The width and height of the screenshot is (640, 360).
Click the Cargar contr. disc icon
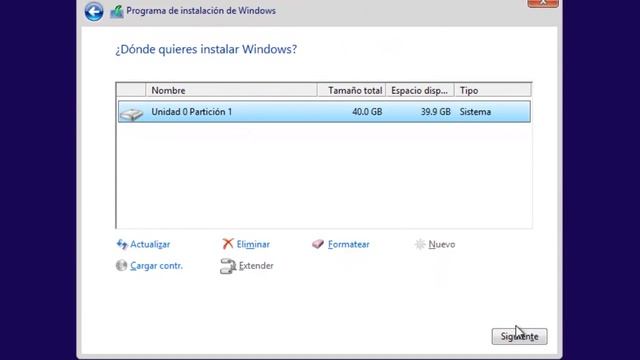[121, 265]
